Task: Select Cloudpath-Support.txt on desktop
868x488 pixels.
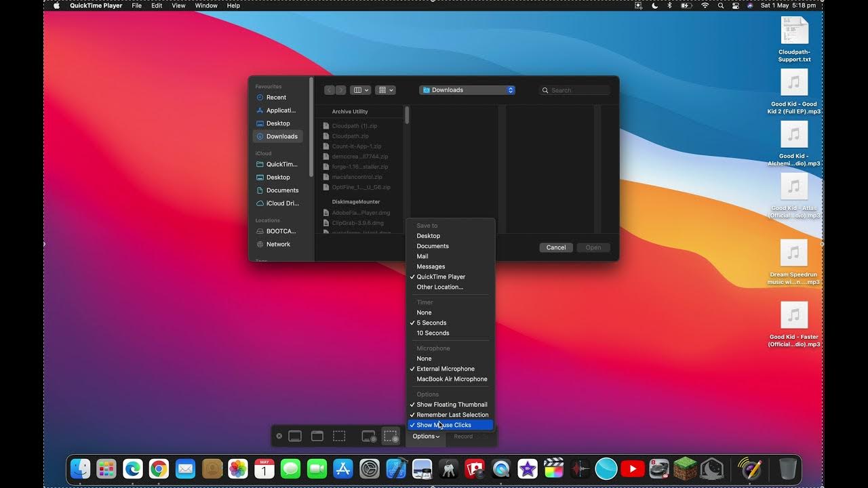Action: [x=794, y=39]
